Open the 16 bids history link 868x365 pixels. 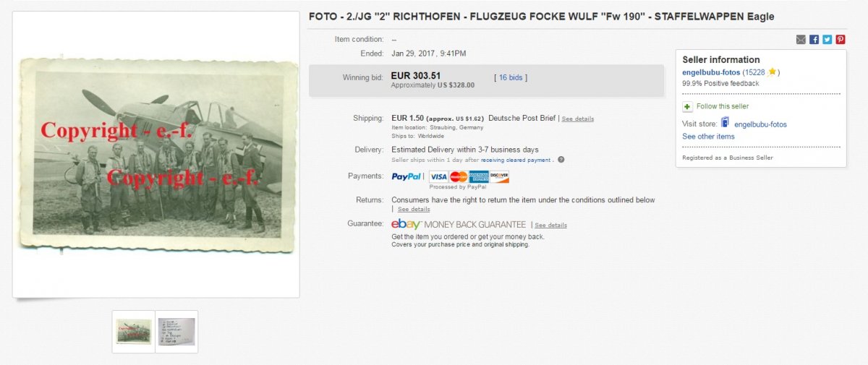click(x=511, y=77)
